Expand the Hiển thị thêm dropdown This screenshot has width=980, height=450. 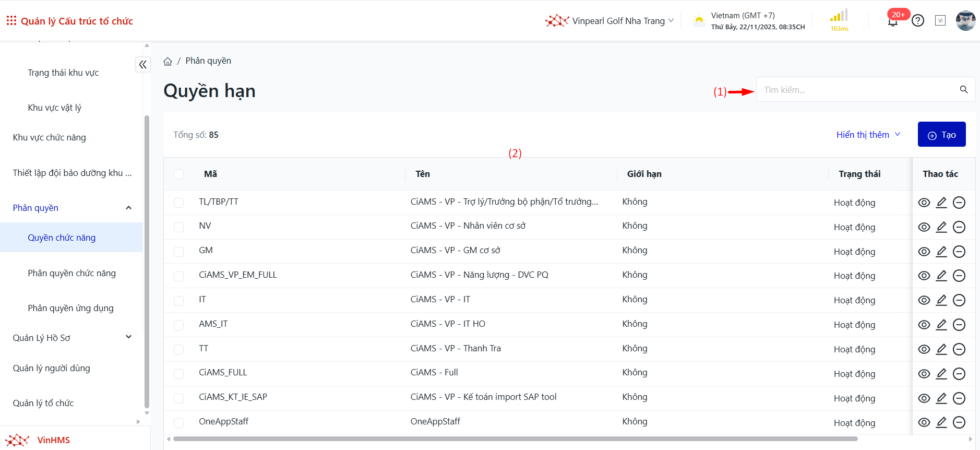click(868, 135)
